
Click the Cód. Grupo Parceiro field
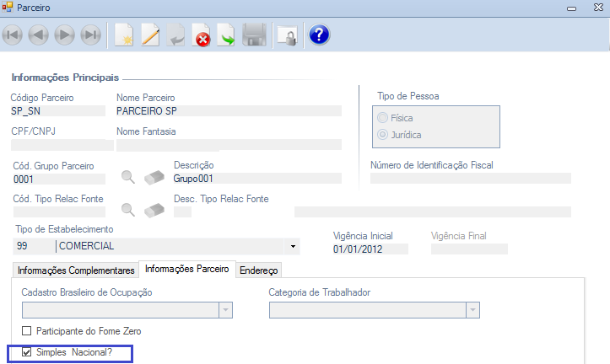pos(59,179)
